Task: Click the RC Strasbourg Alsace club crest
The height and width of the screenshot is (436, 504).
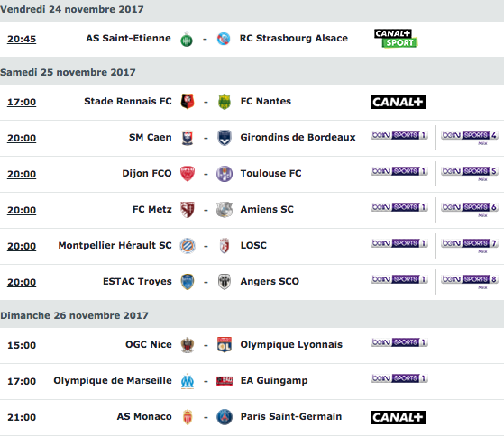Action: pos(224,39)
